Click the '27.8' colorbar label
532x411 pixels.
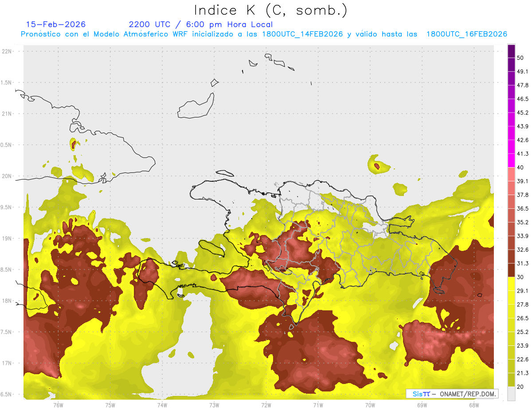(523, 305)
